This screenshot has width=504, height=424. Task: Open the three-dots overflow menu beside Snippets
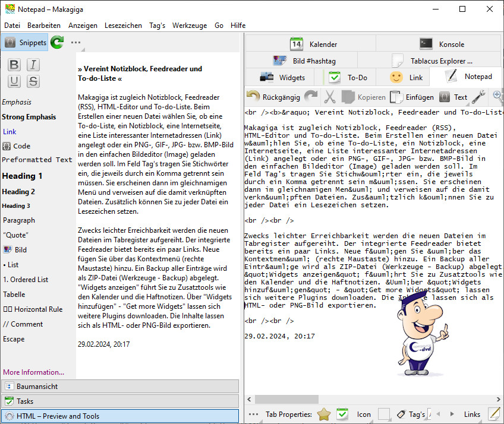pyautogui.click(x=75, y=42)
